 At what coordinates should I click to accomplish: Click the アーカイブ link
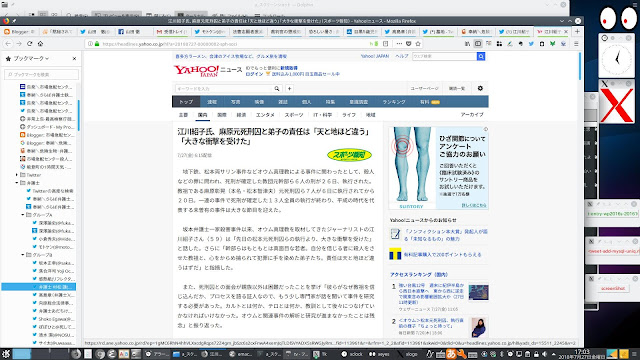[x=472, y=115]
